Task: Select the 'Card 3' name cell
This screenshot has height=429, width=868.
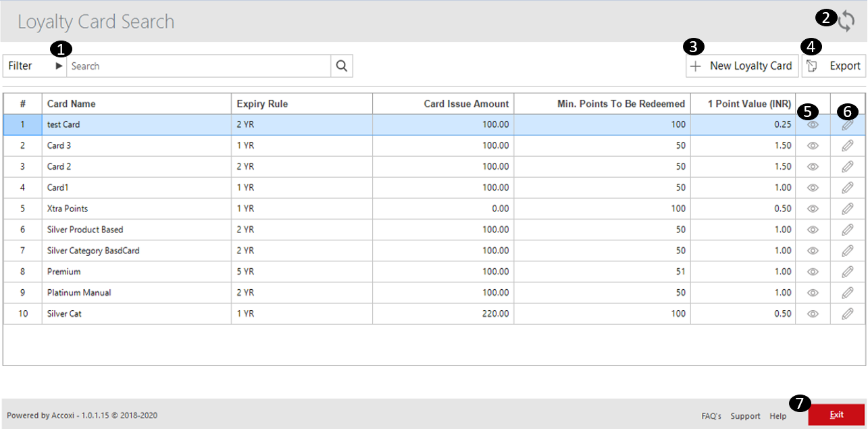Action: point(136,146)
